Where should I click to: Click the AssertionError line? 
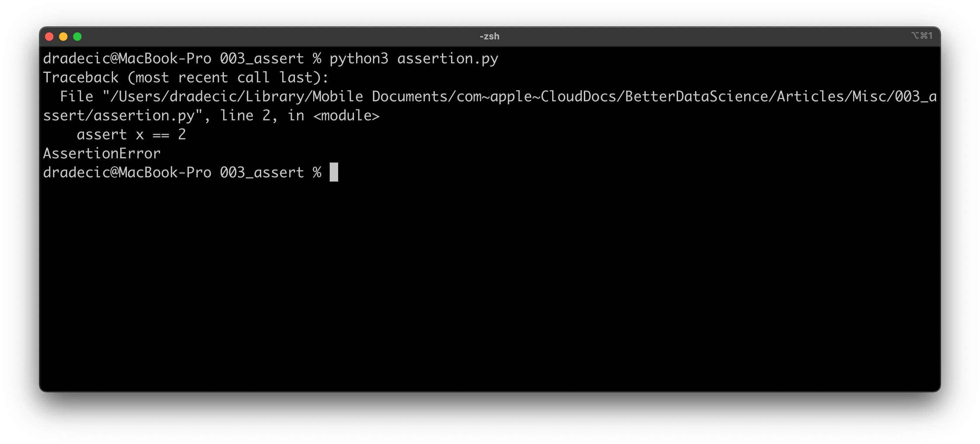(102, 153)
